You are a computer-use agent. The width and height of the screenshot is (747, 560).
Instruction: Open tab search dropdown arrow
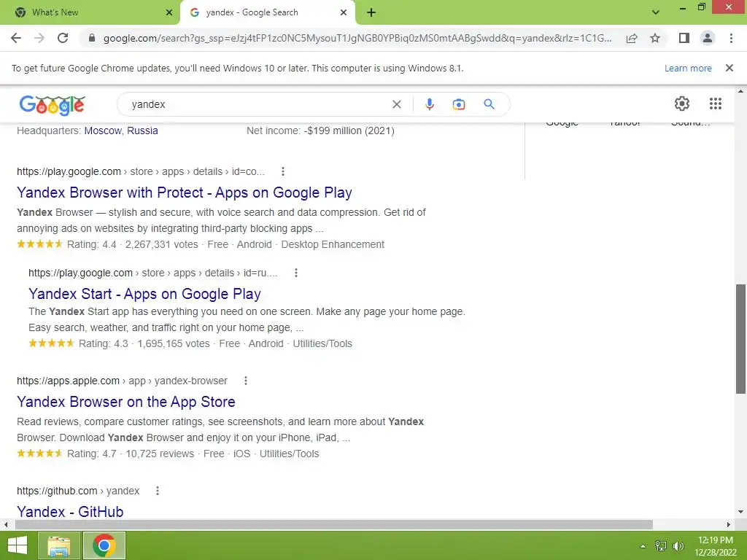pos(656,12)
